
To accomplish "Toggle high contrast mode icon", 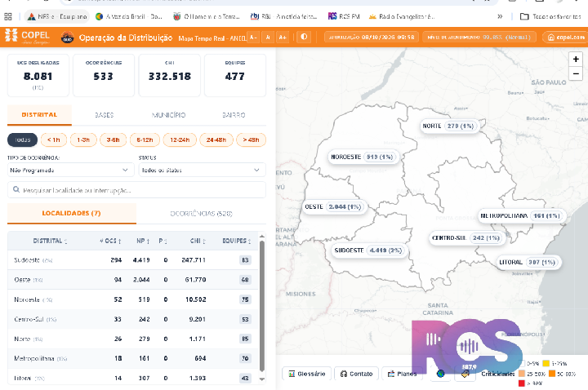I will [x=304, y=37].
